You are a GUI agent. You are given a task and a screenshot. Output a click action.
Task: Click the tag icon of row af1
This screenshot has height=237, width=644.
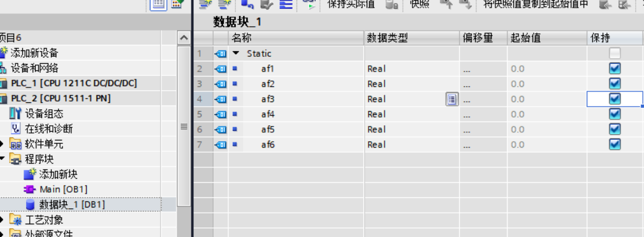tap(221, 69)
